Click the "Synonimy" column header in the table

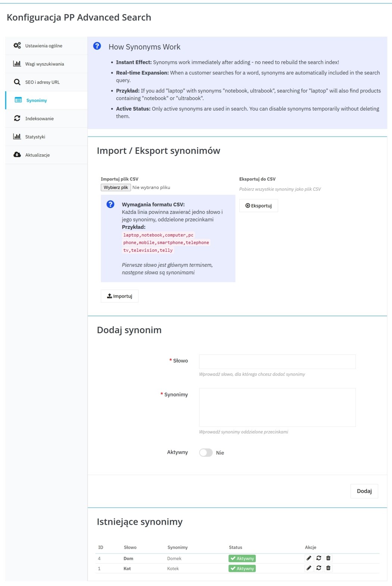[178, 547]
